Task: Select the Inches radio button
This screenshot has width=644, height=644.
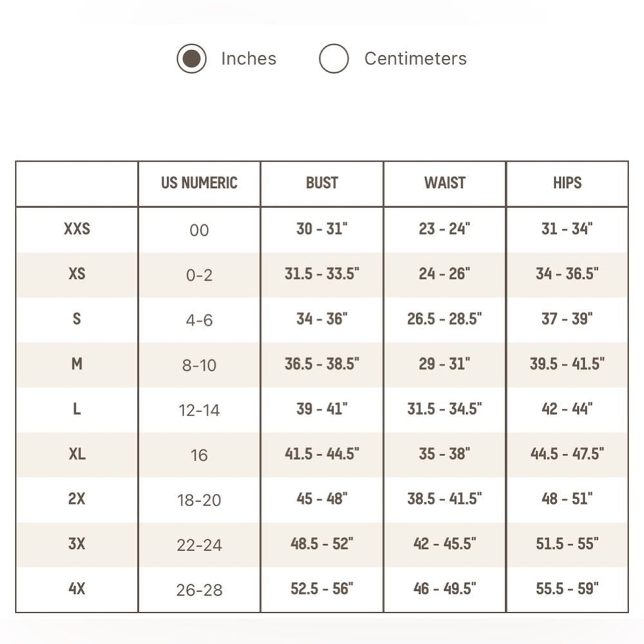Action: (191, 59)
